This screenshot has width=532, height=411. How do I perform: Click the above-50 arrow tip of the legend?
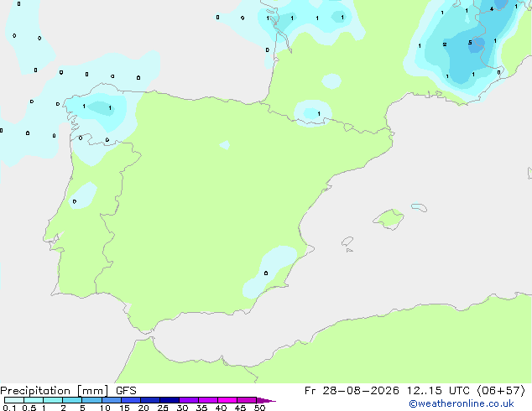(266, 400)
